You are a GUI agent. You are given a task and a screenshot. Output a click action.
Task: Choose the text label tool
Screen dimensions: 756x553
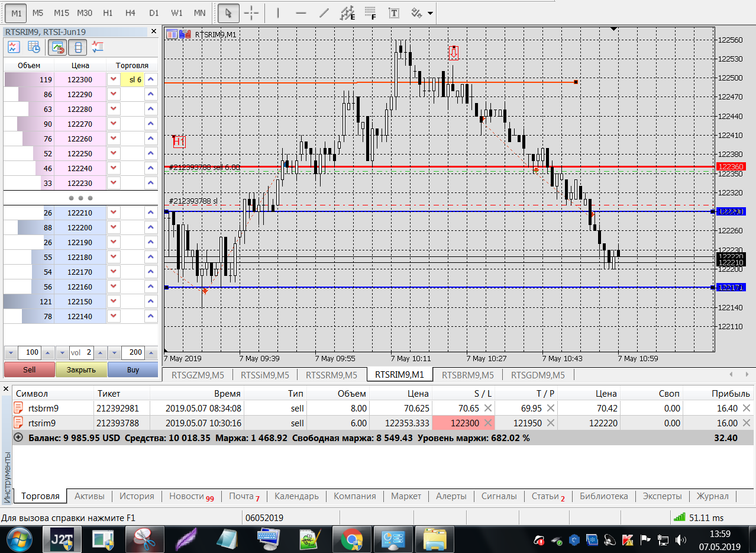[393, 12]
